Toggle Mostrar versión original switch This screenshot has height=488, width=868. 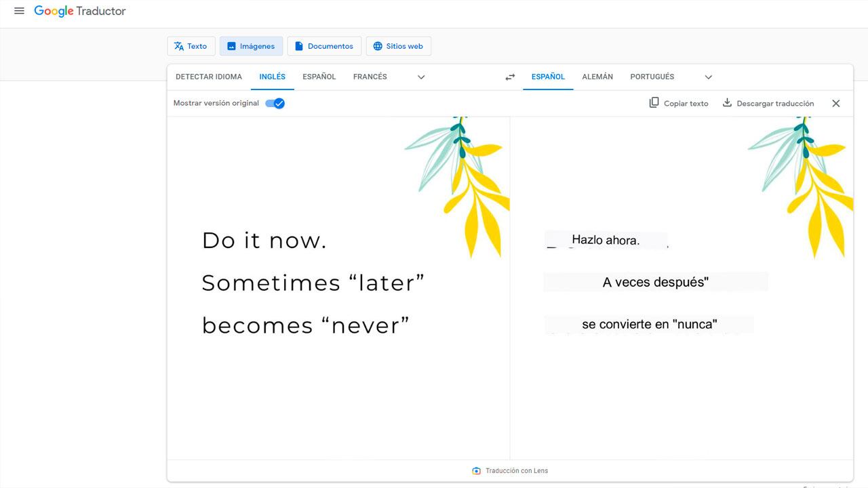pos(275,103)
